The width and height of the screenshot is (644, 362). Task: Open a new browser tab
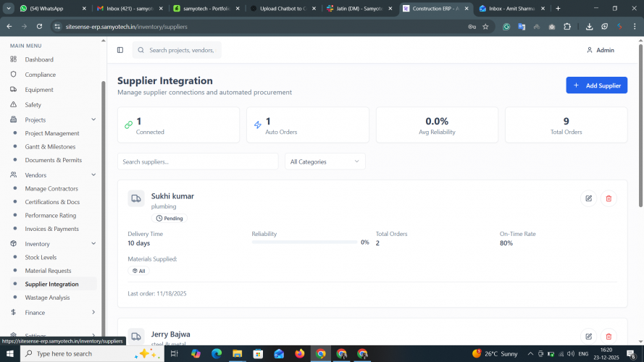point(558,8)
